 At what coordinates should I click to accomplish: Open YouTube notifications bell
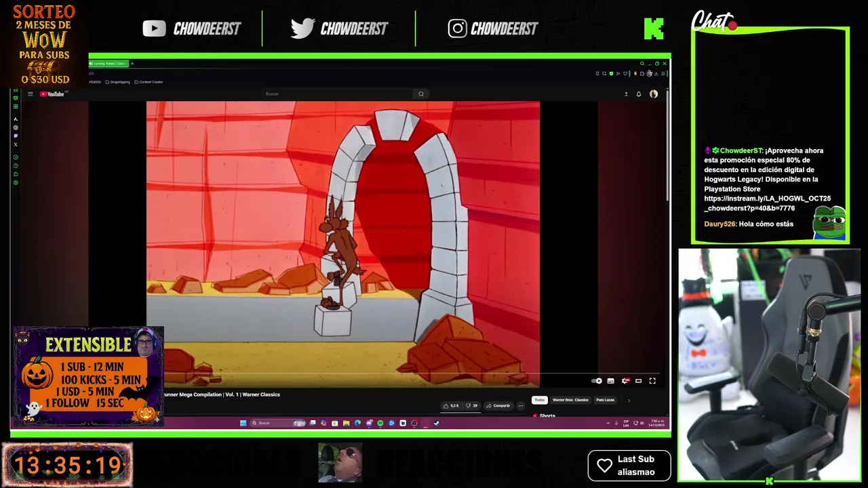[x=639, y=94]
